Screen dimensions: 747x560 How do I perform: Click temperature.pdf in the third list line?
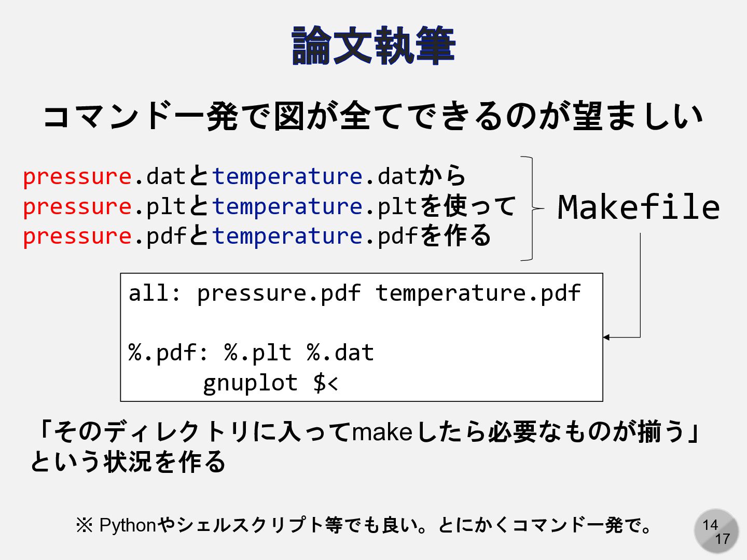click(314, 236)
